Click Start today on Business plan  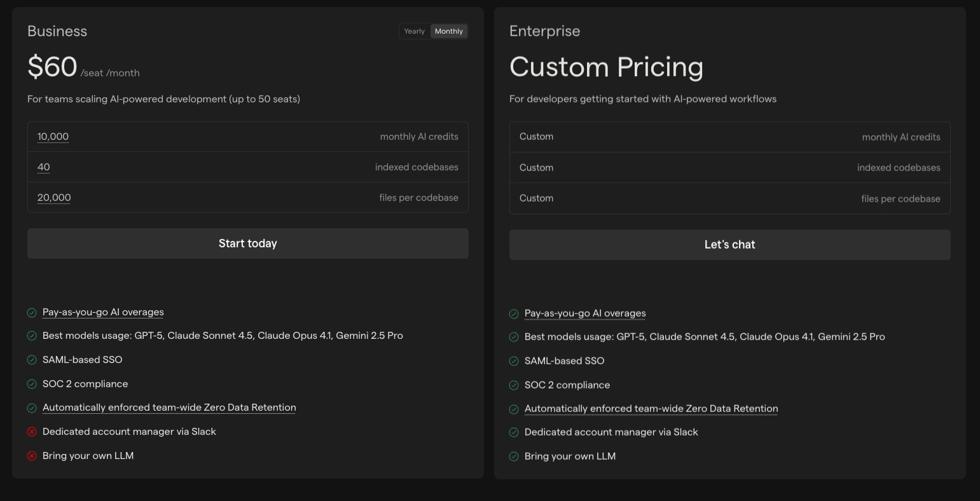pyautogui.click(x=248, y=244)
